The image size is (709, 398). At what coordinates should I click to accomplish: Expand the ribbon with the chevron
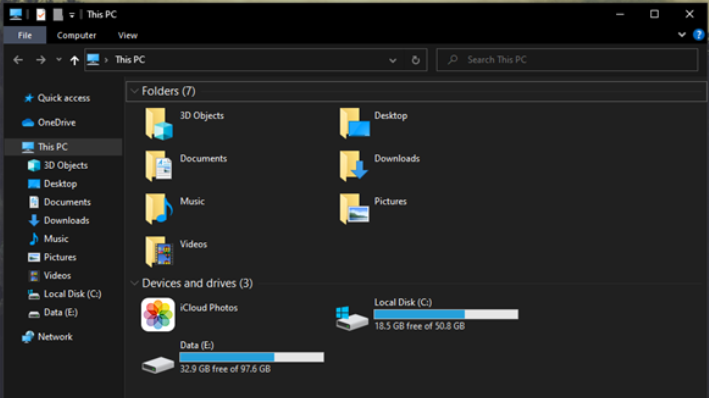pos(682,34)
